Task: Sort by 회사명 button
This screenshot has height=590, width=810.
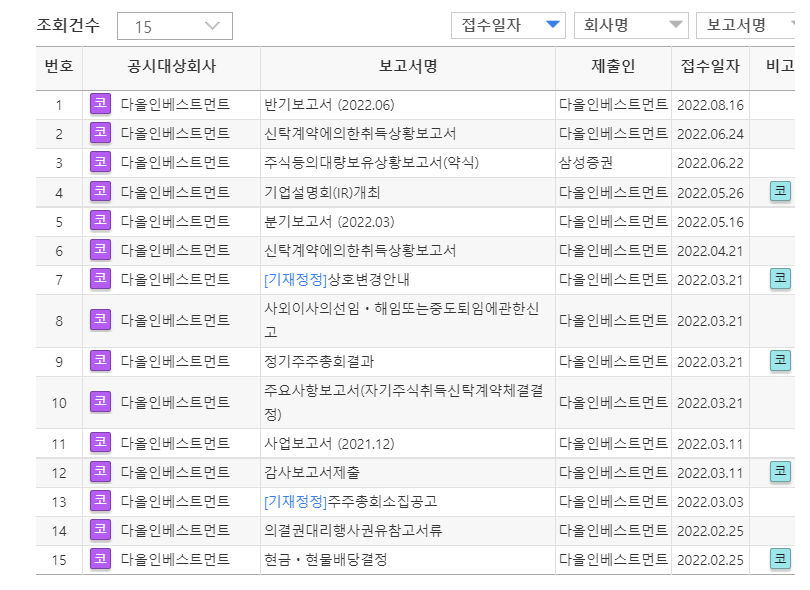Action: (x=631, y=25)
